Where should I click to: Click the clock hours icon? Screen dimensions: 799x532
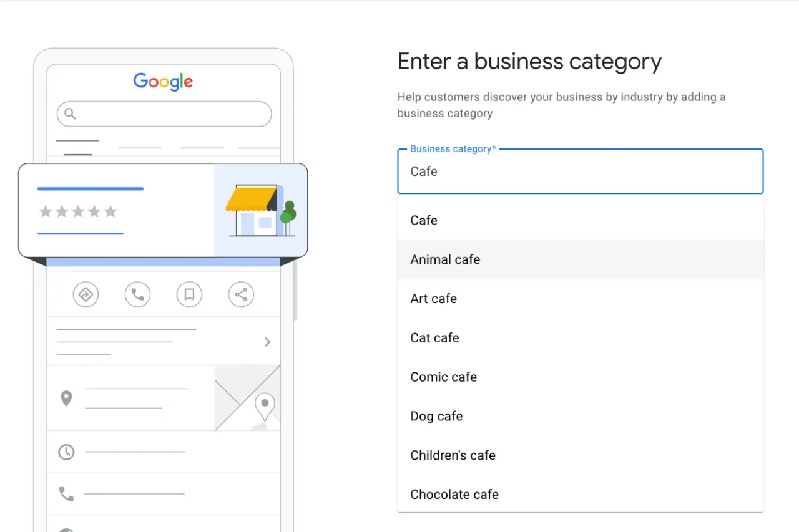66,452
